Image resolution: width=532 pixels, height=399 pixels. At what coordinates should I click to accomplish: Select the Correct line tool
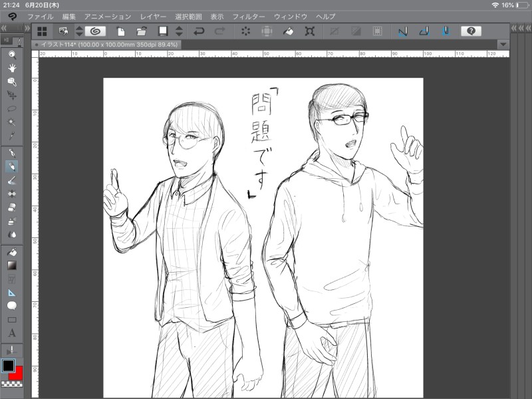coord(12,350)
